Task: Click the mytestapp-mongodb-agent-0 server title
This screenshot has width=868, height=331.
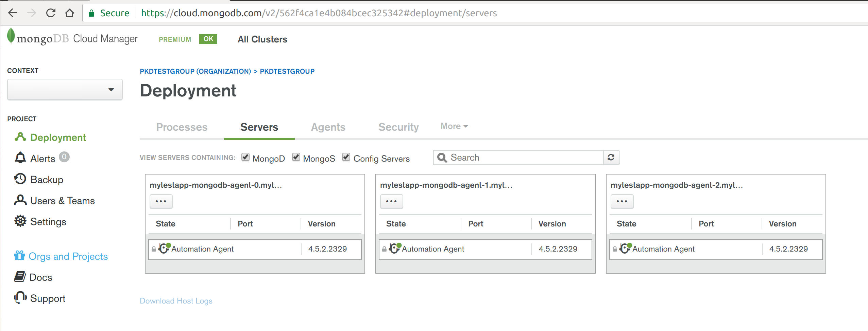Action: point(216,185)
